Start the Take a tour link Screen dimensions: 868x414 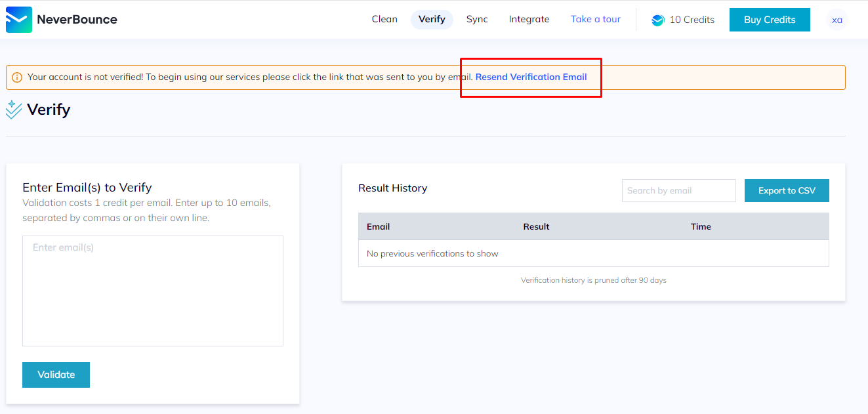[595, 19]
